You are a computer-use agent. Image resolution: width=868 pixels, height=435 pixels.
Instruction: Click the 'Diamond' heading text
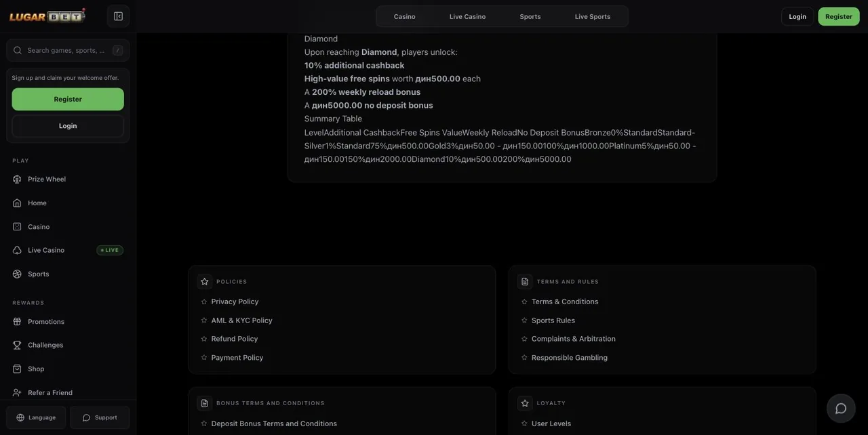321,39
